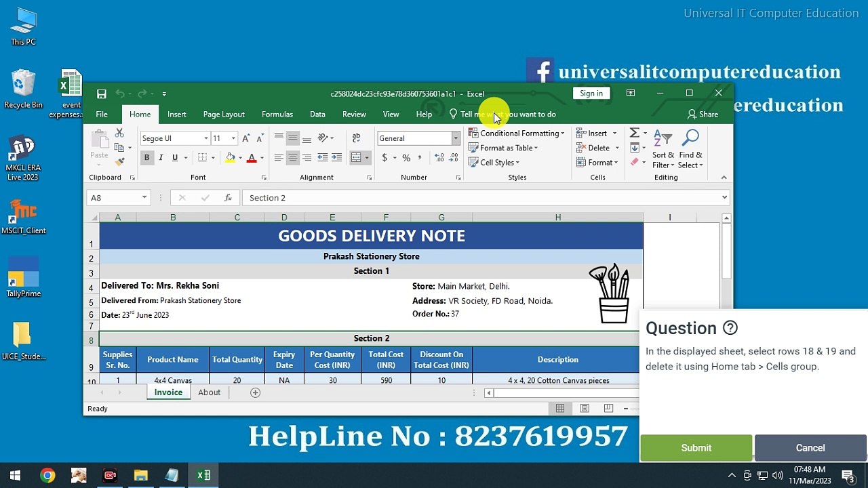This screenshot has width=868, height=488.
Task: Open the Fill Color yellow swatch button
Action: (x=231, y=158)
